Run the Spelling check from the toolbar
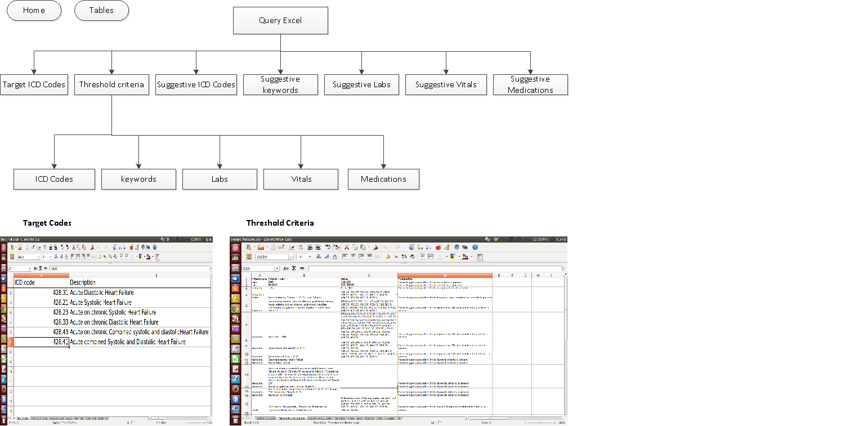Viewport: 868px width, 426px height. point(328,246)
